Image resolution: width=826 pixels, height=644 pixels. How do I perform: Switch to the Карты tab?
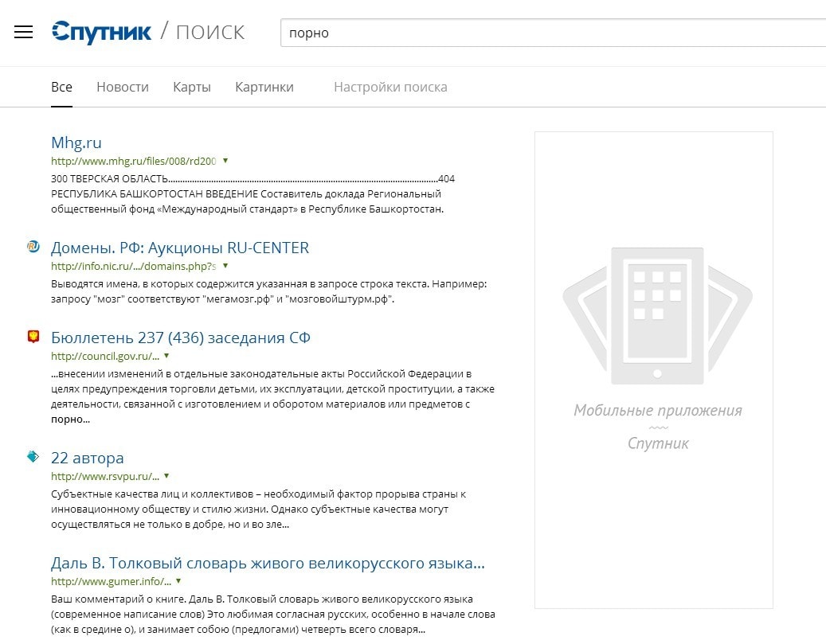tap(192, 88)
